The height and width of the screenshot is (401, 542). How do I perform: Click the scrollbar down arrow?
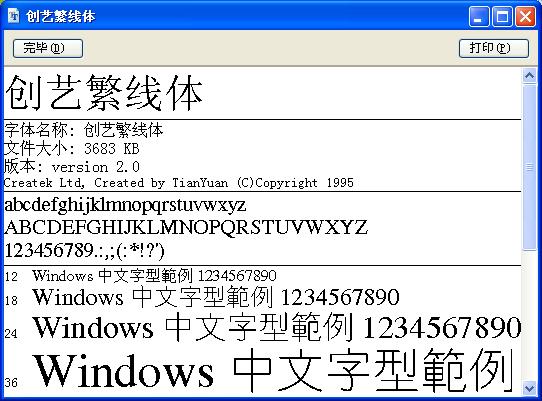click(x=529, y=387)
